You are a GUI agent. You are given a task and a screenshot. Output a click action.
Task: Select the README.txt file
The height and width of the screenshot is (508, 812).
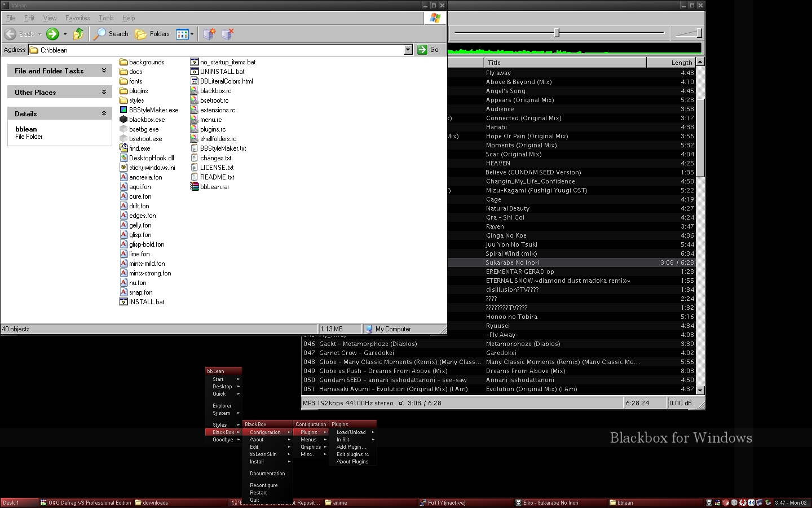[212, 177]
